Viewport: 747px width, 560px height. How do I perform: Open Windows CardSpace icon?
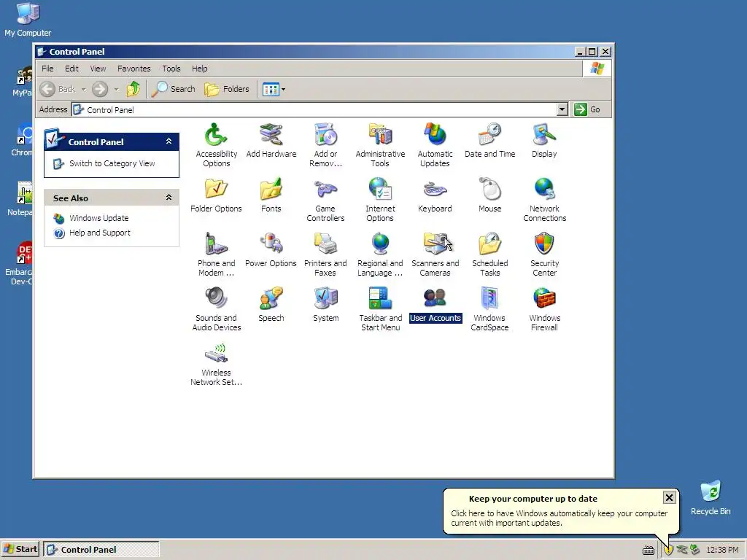point(489,309)
